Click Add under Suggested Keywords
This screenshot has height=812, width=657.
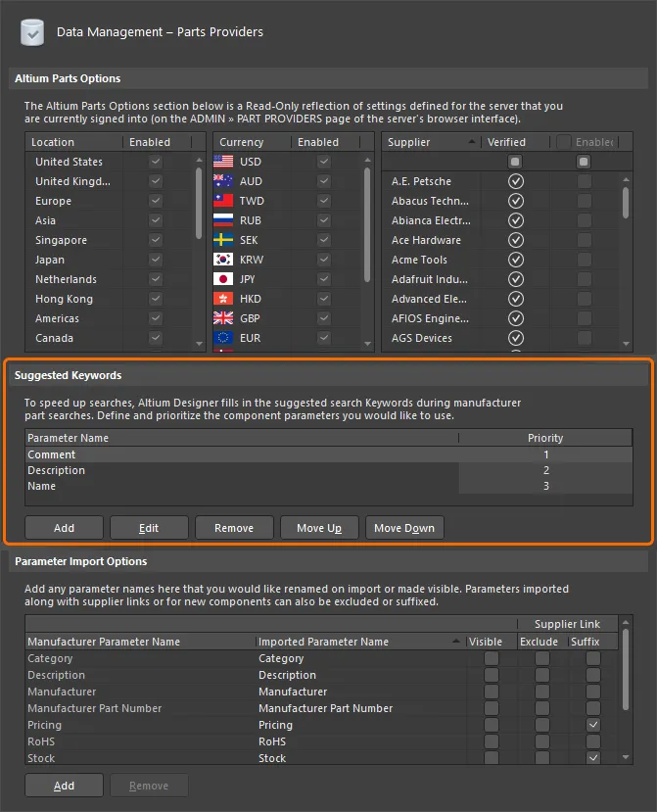[64, 528]
